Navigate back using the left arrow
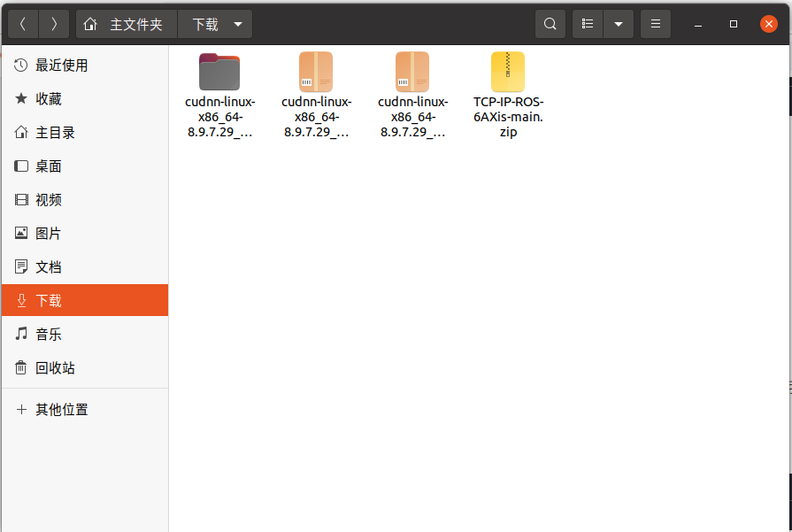The width and height of the screenshot is (792, 532). pos(22,24)
